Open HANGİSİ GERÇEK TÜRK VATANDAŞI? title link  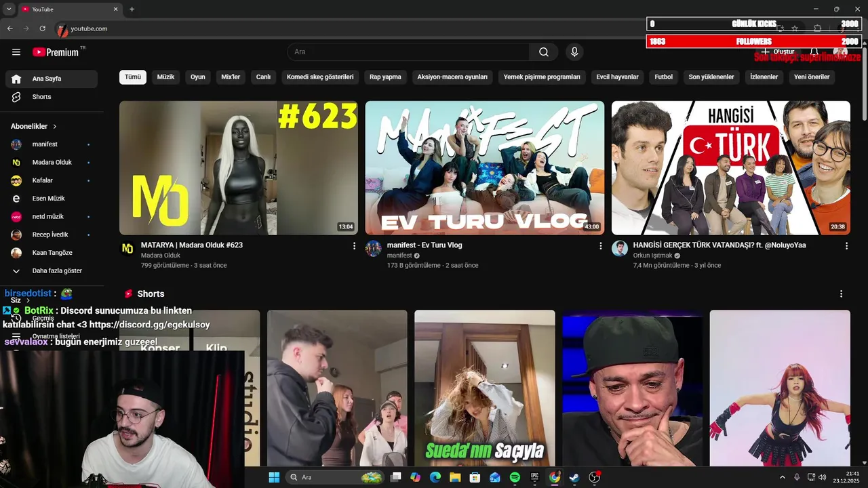tap(719, 245)
